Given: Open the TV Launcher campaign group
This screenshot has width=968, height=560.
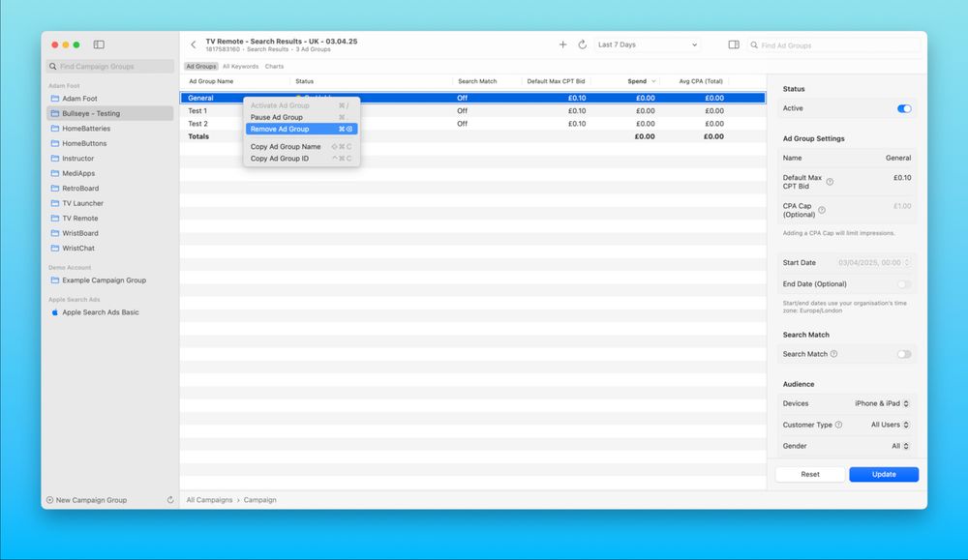Looking at the screenshot, I should click(110, 203).
